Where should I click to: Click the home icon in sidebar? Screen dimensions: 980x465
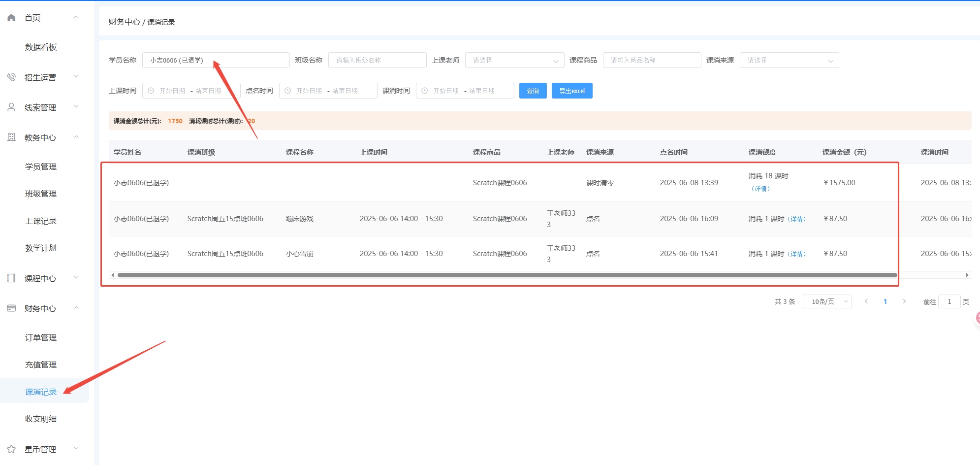(11, 18)
